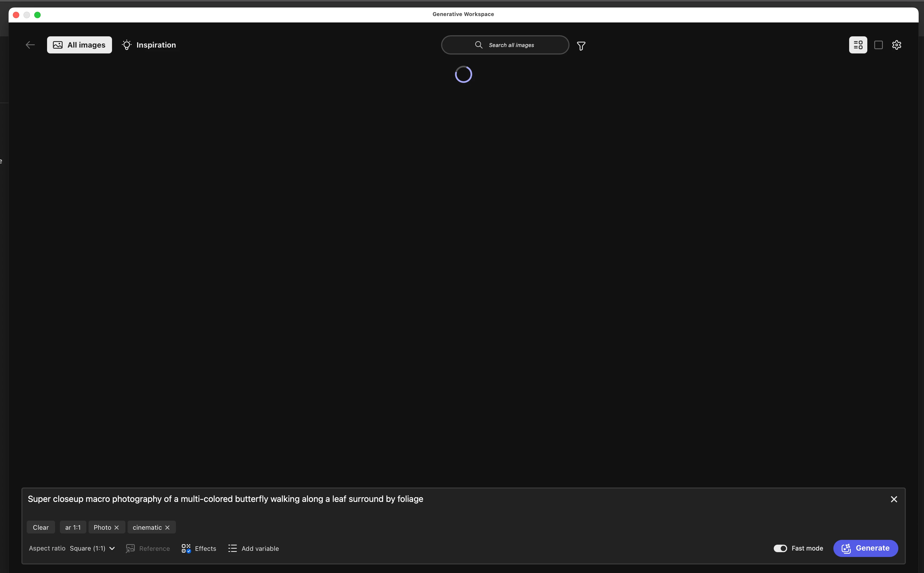The height and width of the screenshot is (573, 924).
Task: Click the back arrow icon
Action: (x=30, y=45)
